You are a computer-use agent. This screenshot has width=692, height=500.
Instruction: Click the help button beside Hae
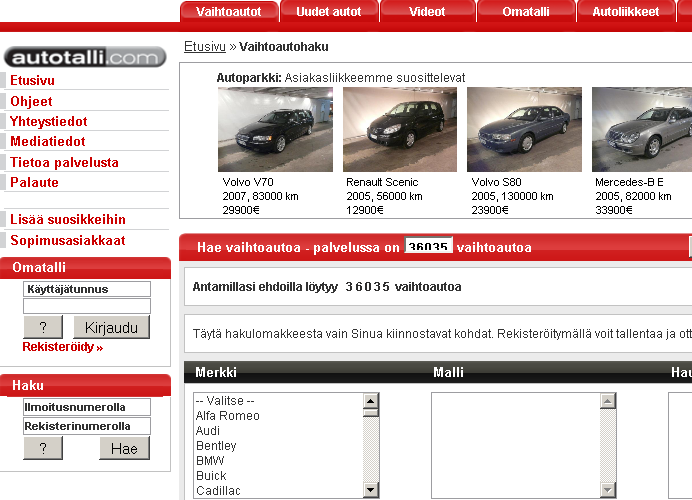coord(43,448)
